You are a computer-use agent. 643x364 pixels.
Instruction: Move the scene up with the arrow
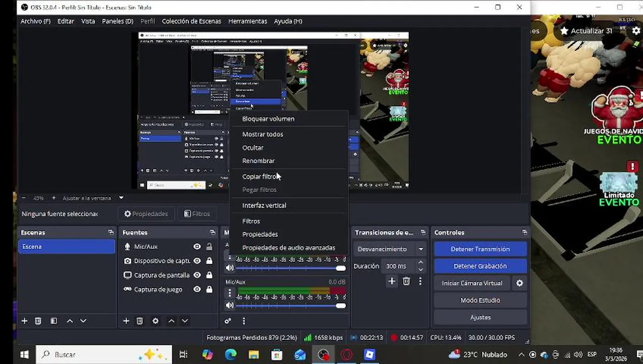(x=70, y=321)
